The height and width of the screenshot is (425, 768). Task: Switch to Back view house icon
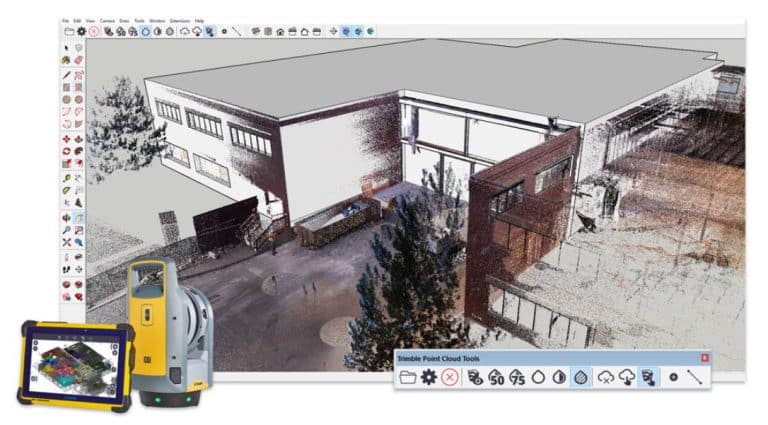click(x=305, y=32)
